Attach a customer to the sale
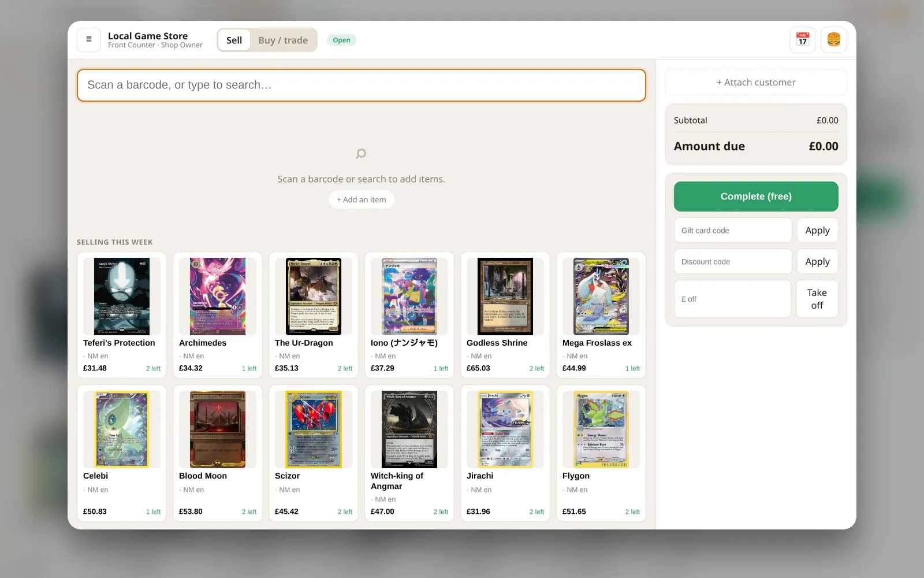The width and height of the screenshot is (924, 578). [756, 82]
